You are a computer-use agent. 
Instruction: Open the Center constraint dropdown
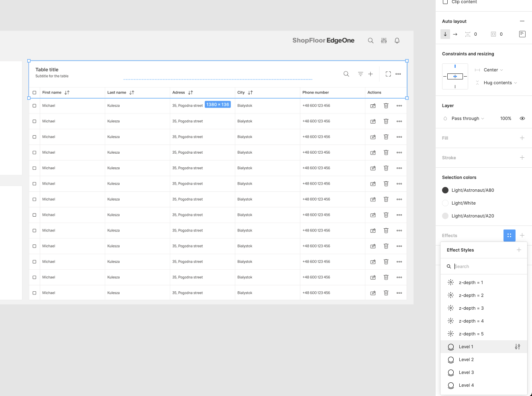[x=493, y=70]
